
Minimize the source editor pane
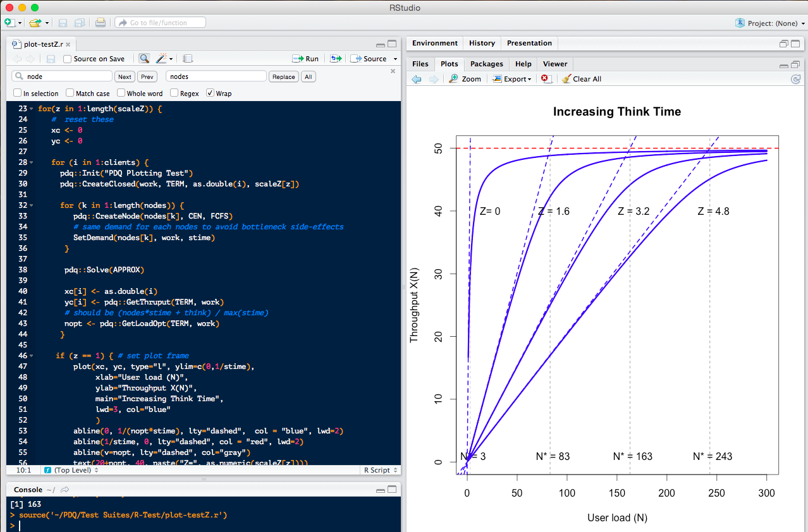click(380, 45)
